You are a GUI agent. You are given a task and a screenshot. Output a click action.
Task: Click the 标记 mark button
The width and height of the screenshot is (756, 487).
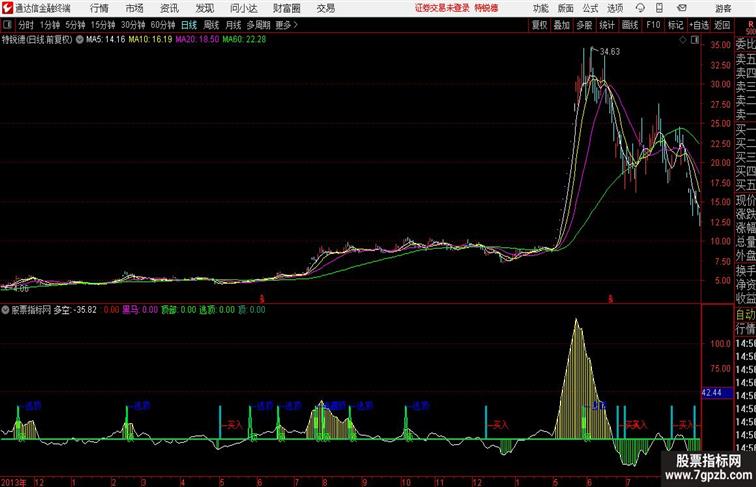(x=675, y=25)
